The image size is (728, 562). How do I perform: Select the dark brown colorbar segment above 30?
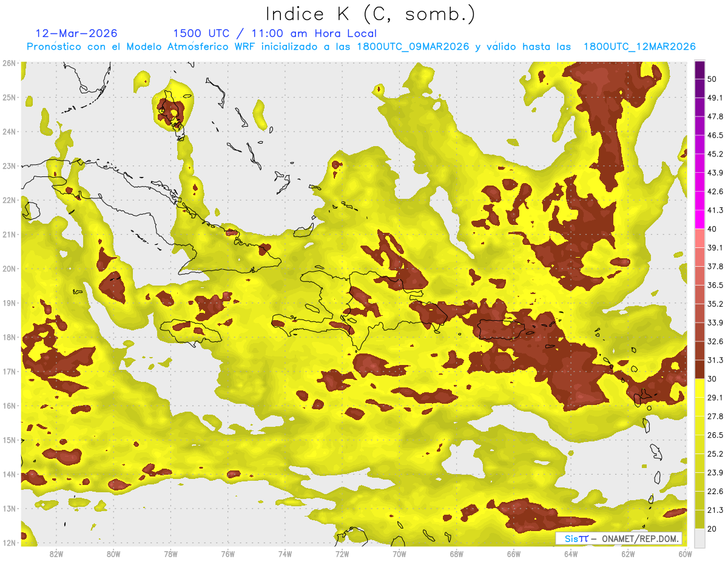tap(699, 370)
